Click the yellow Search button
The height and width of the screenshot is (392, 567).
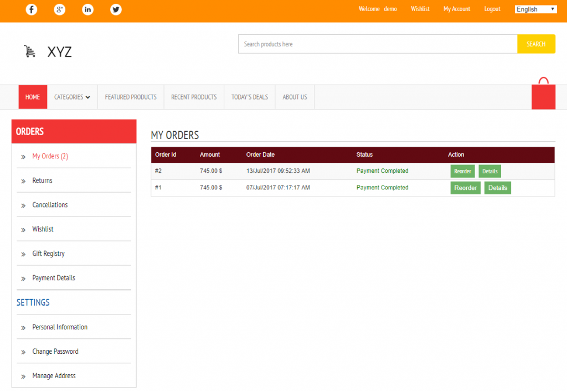click(536, 44)
